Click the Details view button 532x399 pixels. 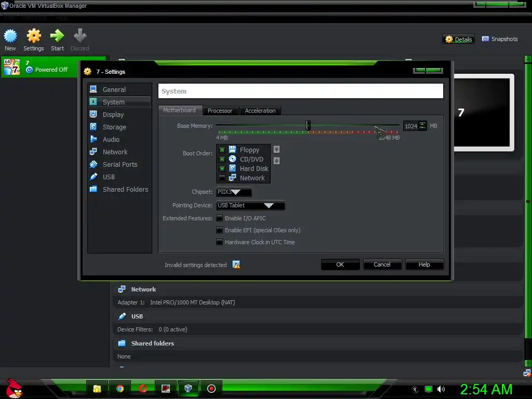[x=458, y=39]
